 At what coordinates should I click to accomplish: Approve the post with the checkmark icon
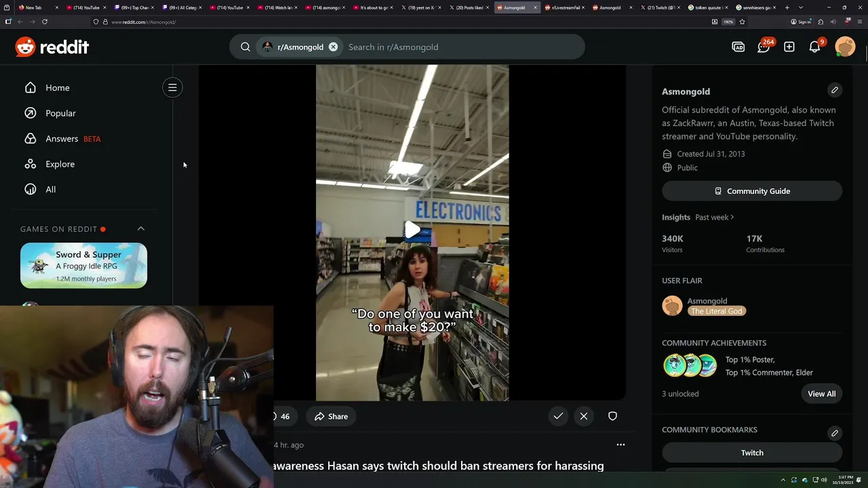(x=558, y=416)
